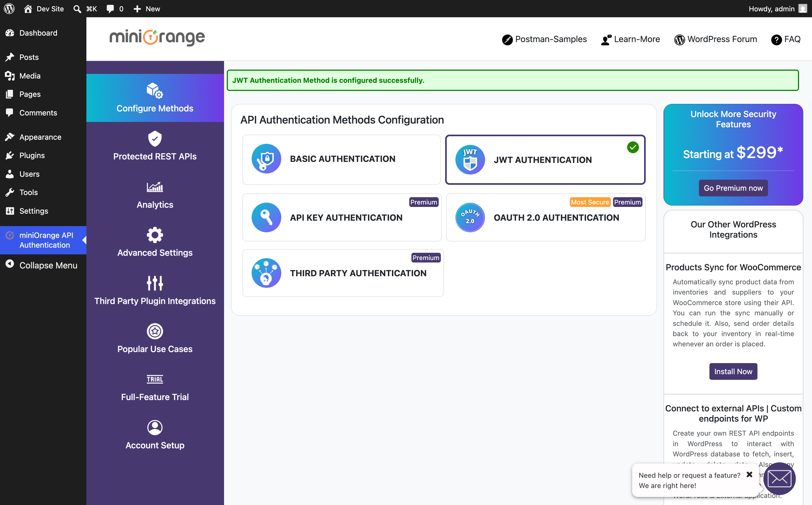
Task: Open Popular Use Cases star icon
Action: click(155, 331)
